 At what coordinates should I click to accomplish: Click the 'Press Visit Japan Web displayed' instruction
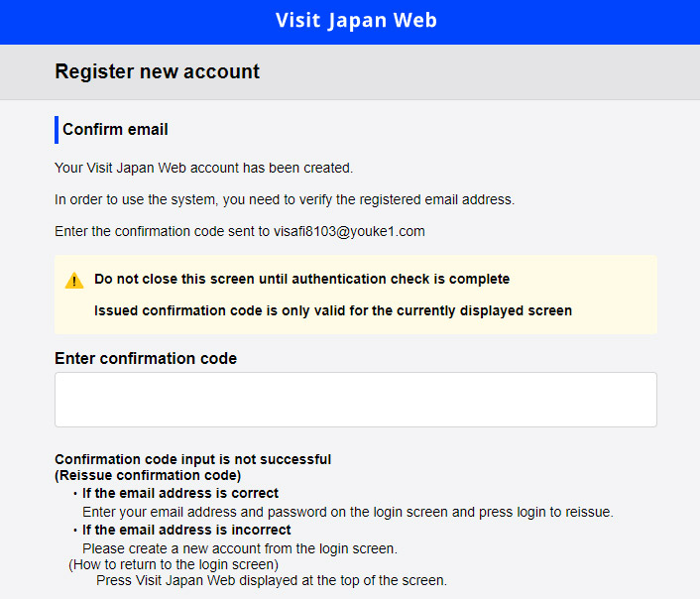point(272,581)
